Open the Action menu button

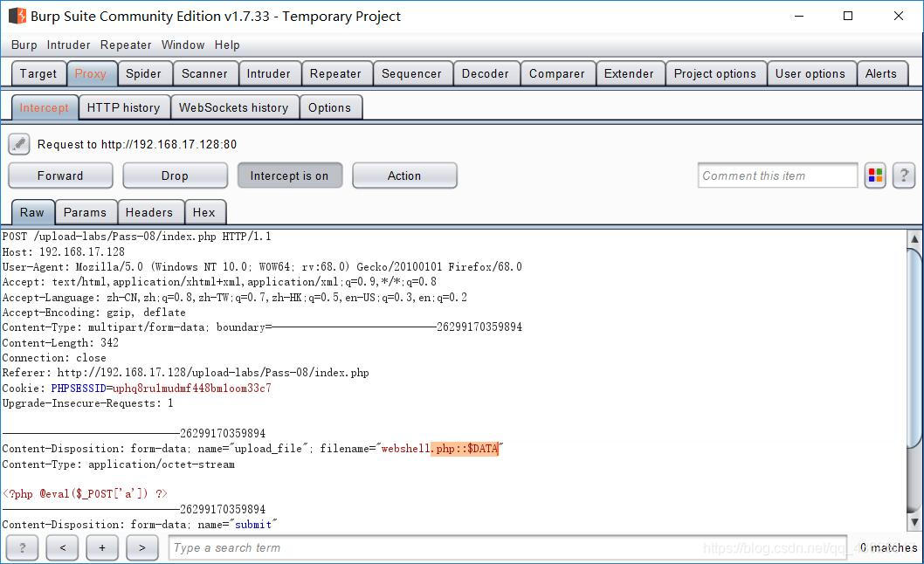coord(404,175)
